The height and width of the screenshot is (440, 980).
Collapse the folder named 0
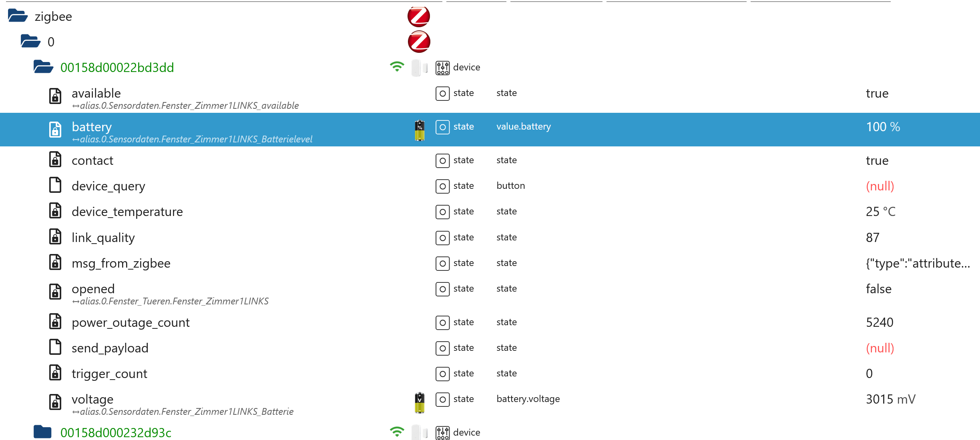click(30, 42)
